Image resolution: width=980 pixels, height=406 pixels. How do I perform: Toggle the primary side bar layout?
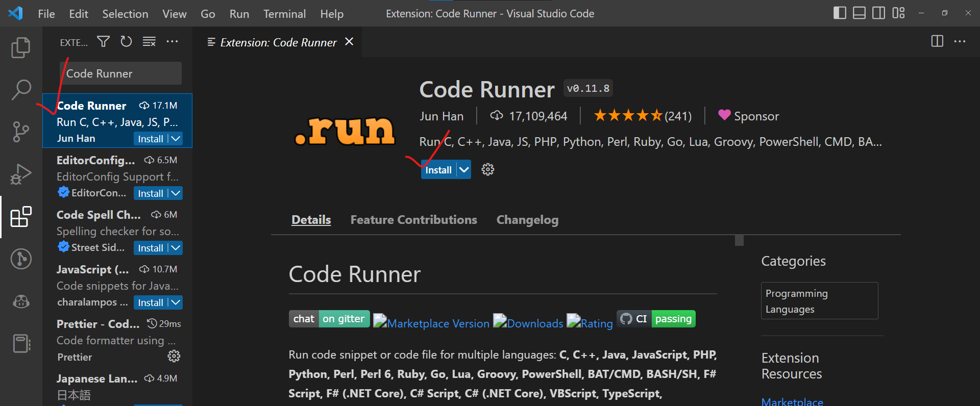840,13
